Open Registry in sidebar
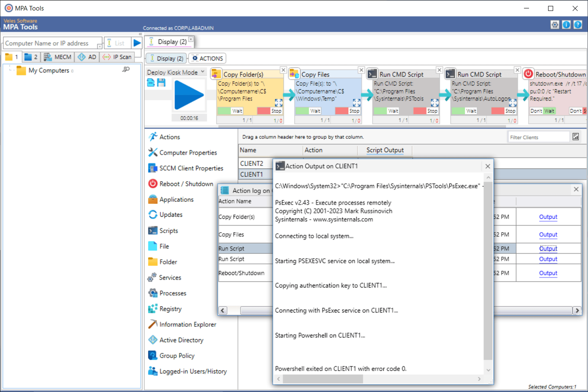588x392 pixels. 165,309
